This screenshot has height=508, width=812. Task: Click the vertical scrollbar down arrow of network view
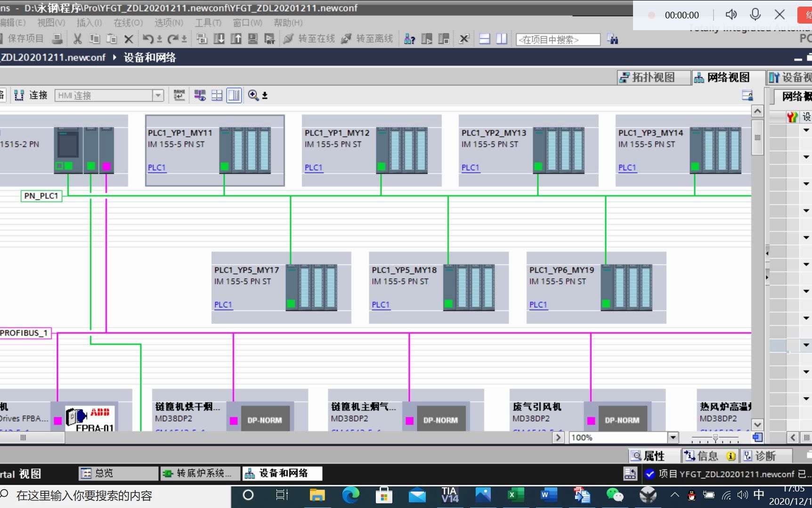757,425
